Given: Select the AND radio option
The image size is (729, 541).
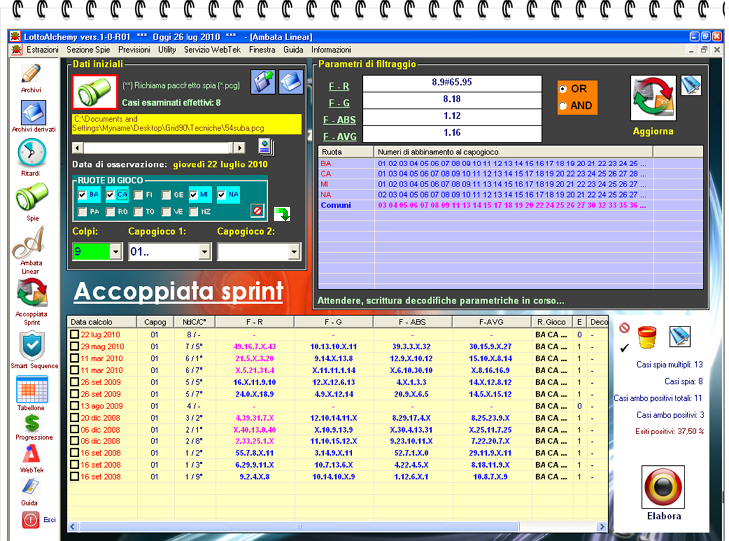Looking at the screenshot, I should 563,106.
